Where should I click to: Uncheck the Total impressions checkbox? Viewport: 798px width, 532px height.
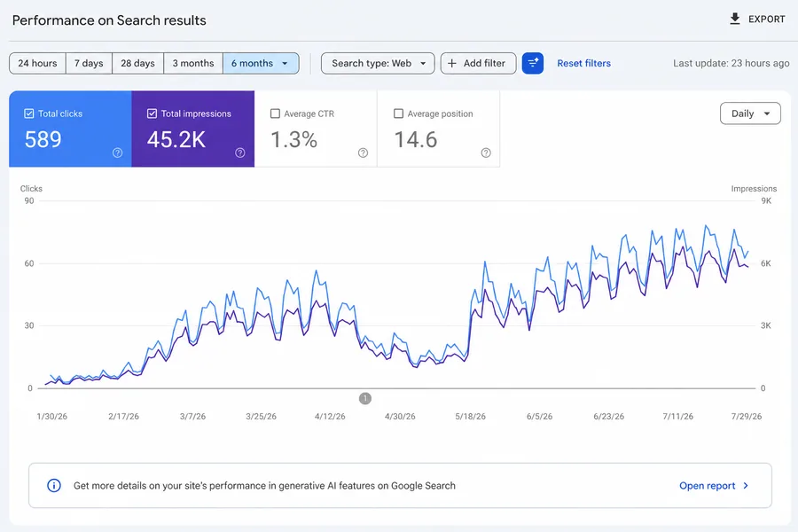pos(152,113)
